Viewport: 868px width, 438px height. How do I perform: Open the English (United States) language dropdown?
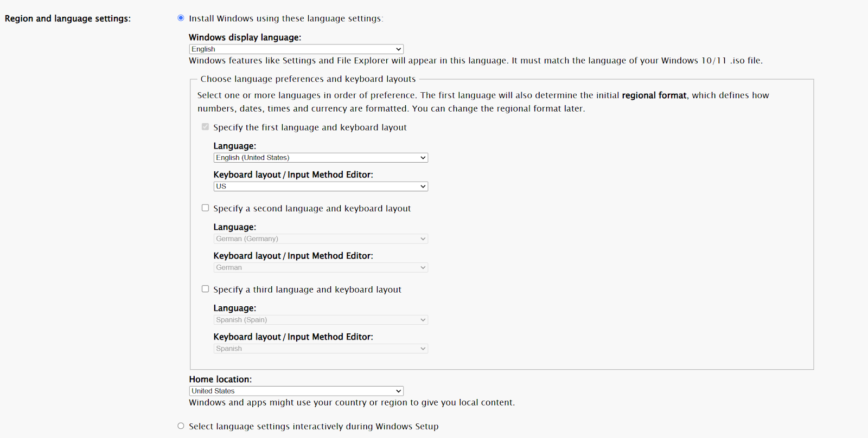[x=320, y=157]
